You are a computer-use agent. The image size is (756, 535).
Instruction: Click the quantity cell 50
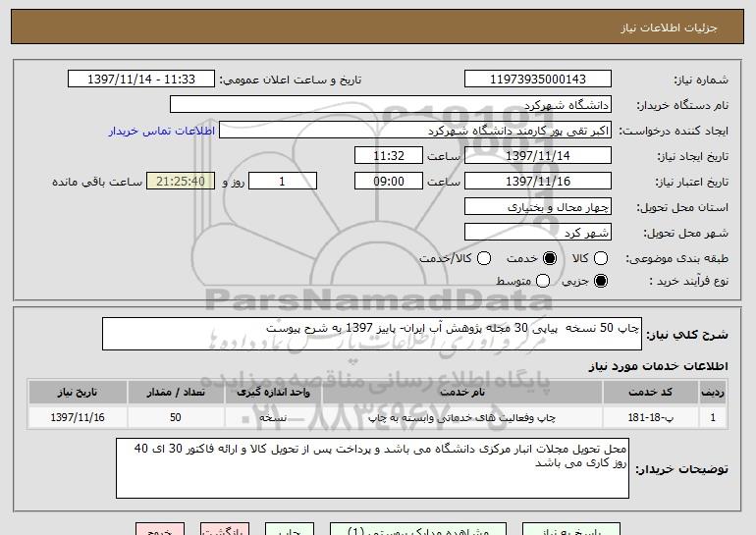[176, 417]
